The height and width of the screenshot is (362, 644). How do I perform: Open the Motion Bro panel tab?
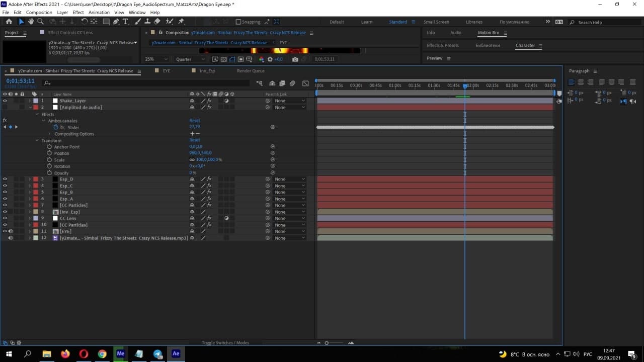click(x=489, y=33)
